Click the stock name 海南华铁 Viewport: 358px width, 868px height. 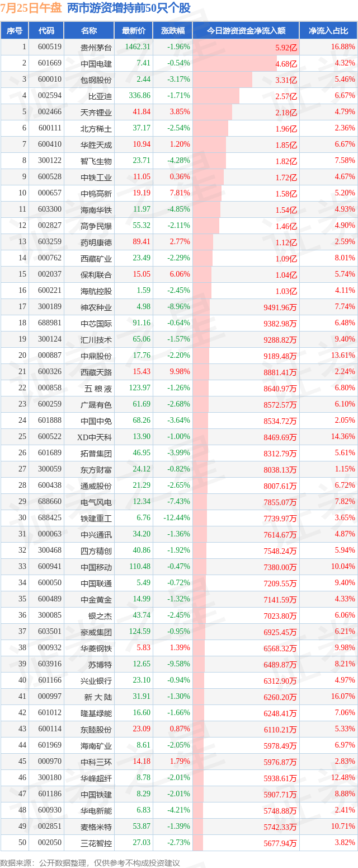96,209
